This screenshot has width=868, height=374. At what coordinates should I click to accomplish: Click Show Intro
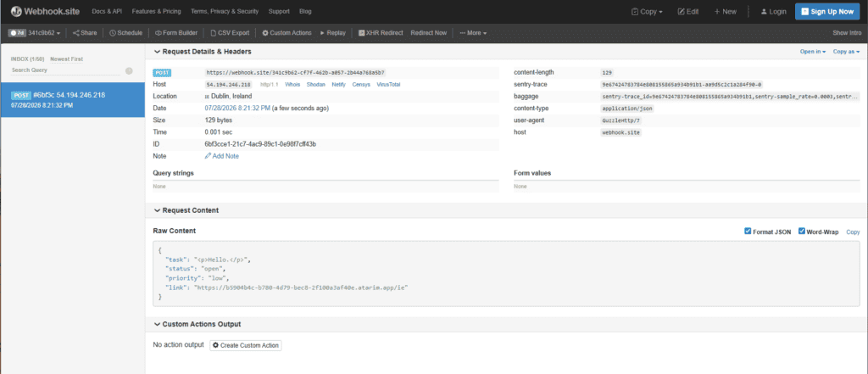[x=847, y=33]
